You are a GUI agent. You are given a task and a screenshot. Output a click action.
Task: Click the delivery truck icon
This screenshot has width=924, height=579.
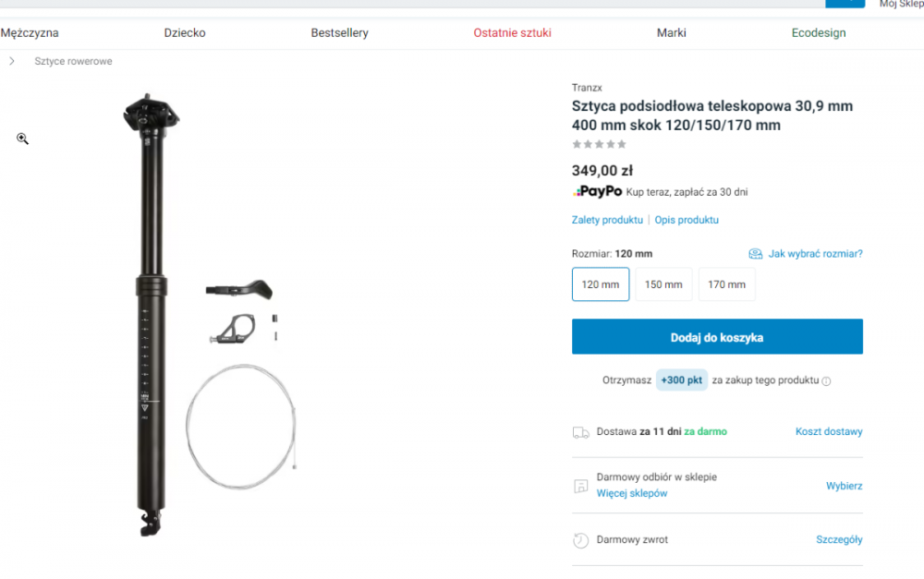(580, 432)
